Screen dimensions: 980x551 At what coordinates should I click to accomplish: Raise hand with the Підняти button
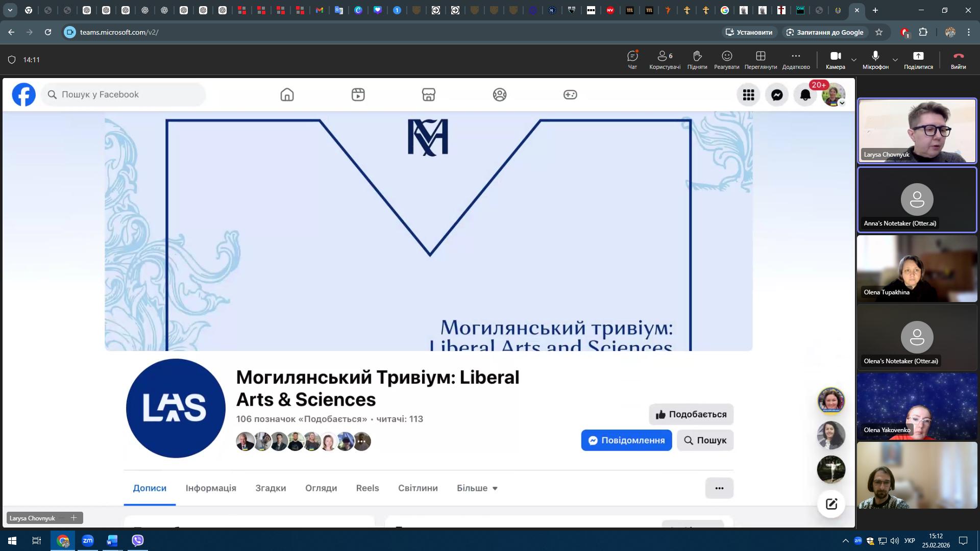click(x=697, y=59)
